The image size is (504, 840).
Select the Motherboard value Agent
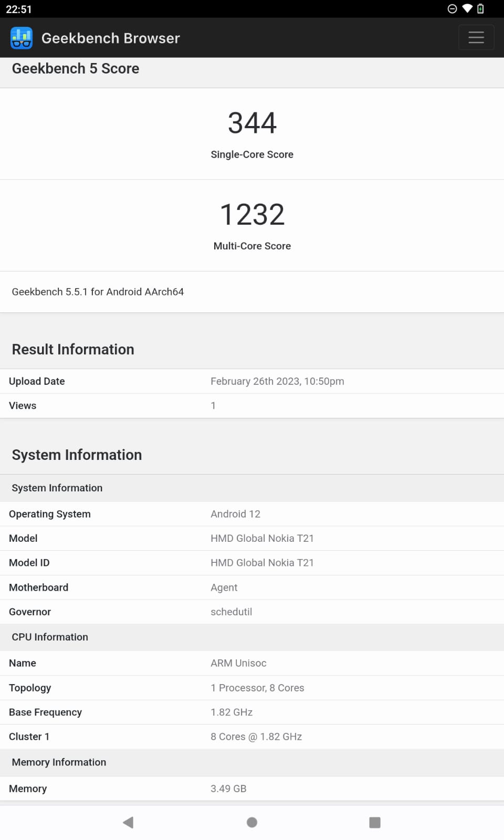224,587
